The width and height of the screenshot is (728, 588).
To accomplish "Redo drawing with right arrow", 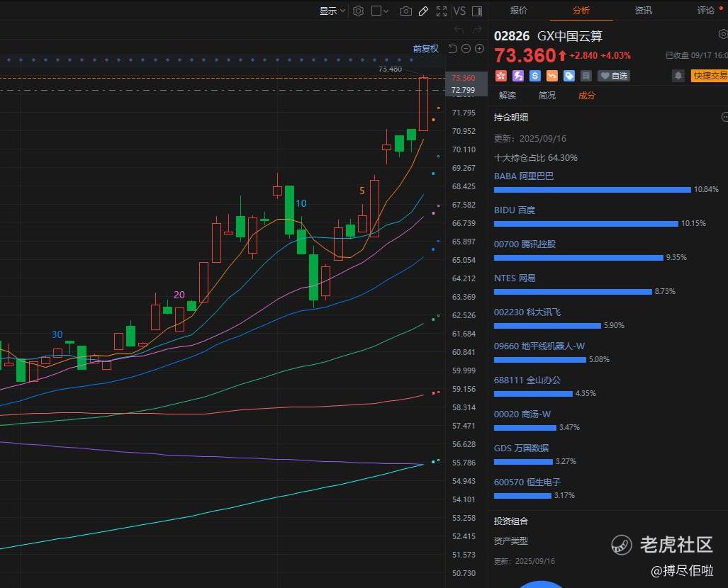I will [x=477, y=30].
